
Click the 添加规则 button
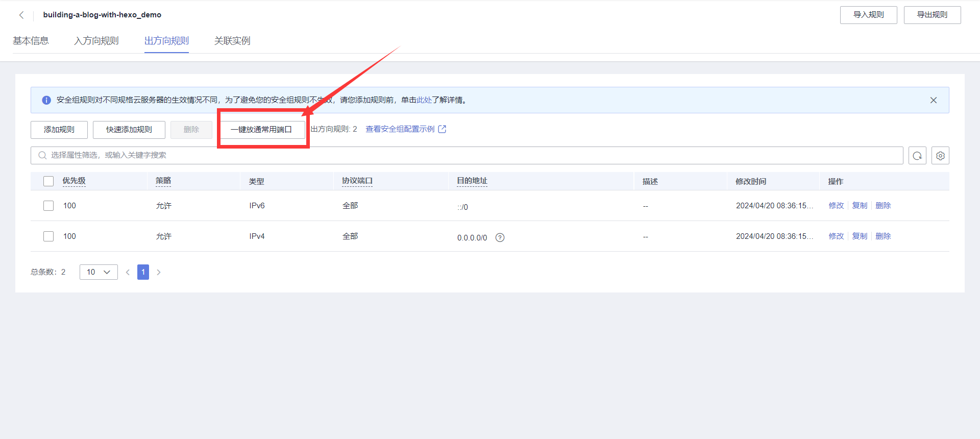coord(59,130)
